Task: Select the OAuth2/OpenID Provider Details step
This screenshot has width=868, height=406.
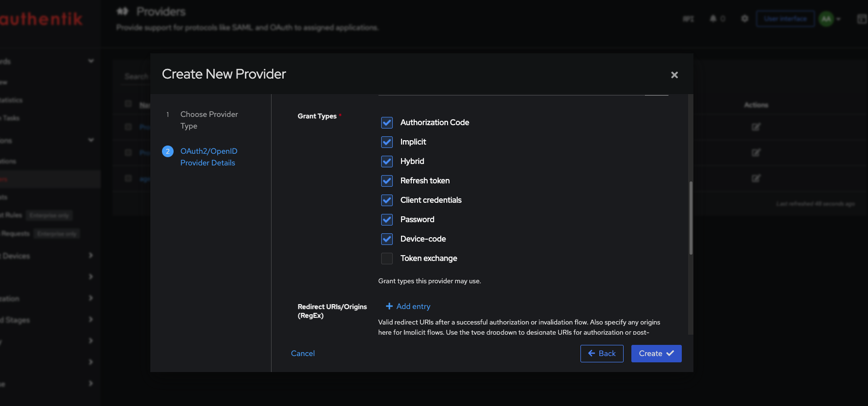Action: tap(209, 157)
